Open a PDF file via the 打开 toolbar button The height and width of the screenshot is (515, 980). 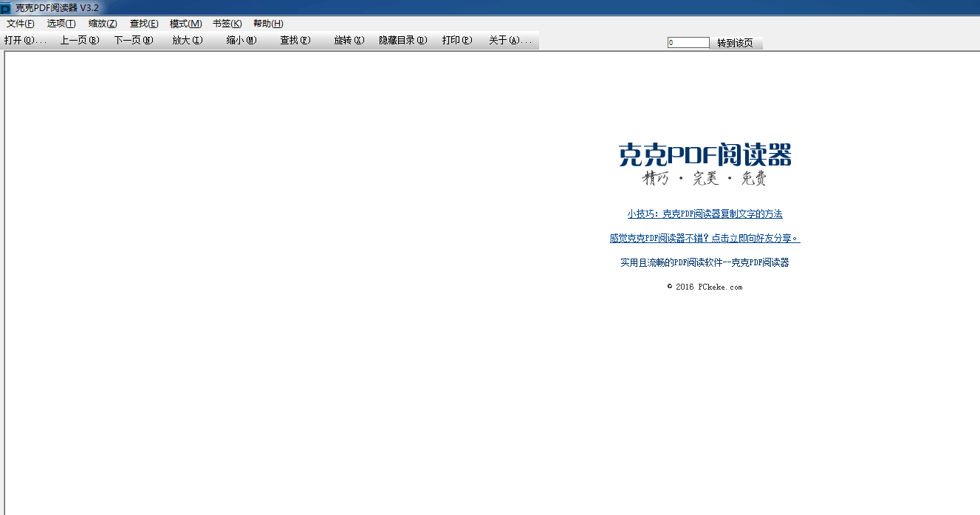24,41
